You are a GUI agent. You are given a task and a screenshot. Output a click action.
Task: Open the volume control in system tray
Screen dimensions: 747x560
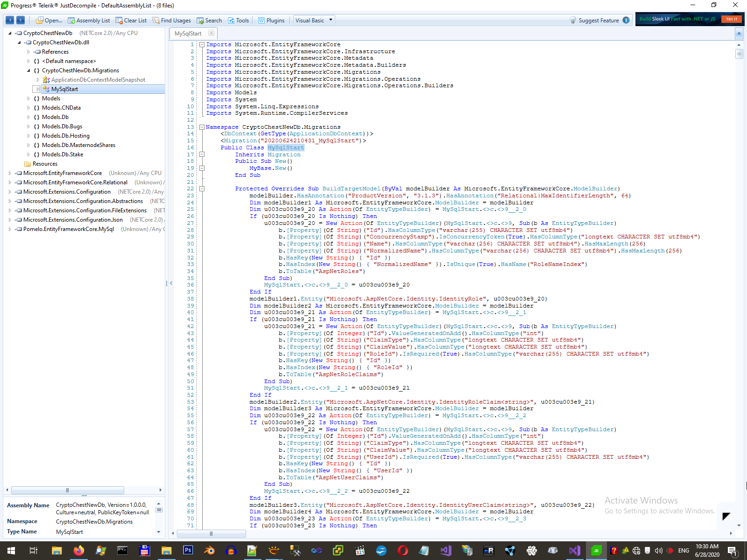658,551
